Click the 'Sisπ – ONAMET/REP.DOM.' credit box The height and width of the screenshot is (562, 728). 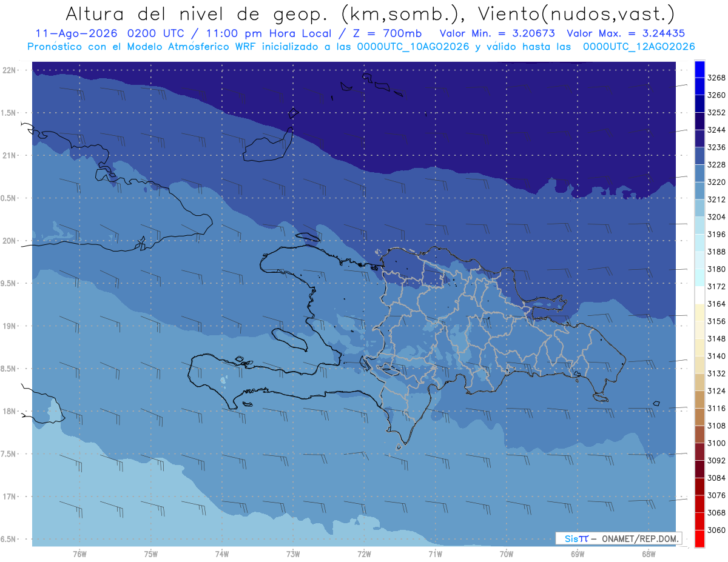619,538
